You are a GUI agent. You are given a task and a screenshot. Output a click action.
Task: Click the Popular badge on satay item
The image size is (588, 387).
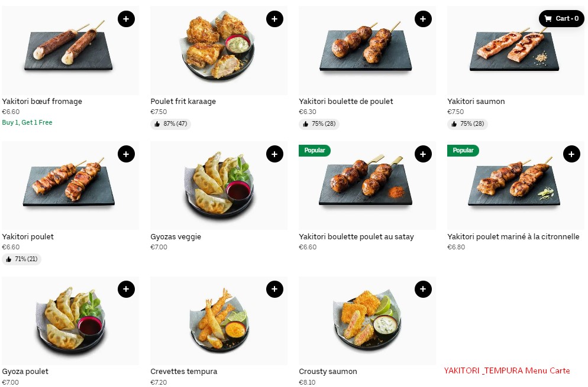(x=315, y=150)
